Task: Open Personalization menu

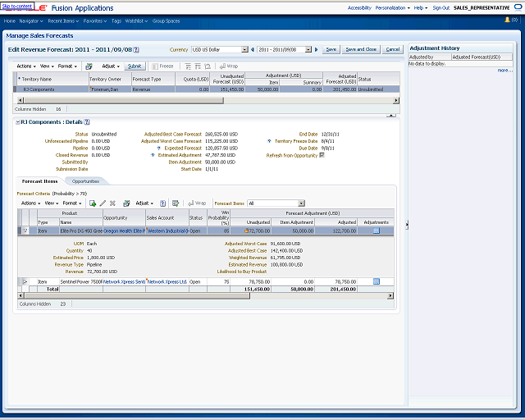Action: pyautogui.click(x=392, y=7)
